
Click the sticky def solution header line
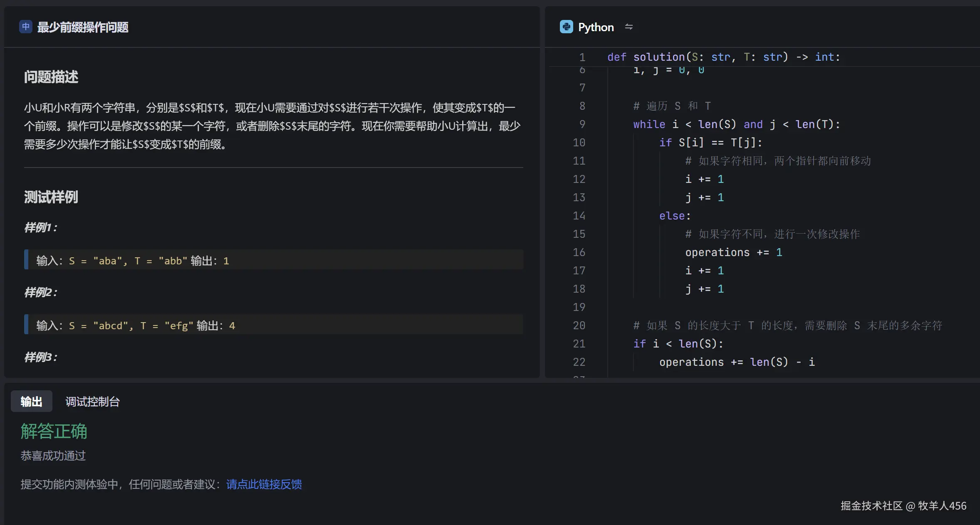coord(723,57)
